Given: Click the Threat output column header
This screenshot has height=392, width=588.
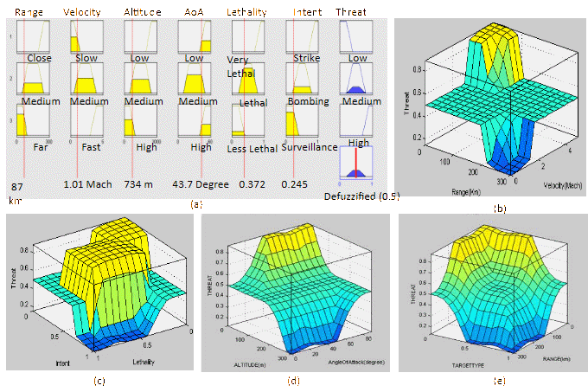Looking at the screenshot, I should pyautogui.click(x=350, y=12).
